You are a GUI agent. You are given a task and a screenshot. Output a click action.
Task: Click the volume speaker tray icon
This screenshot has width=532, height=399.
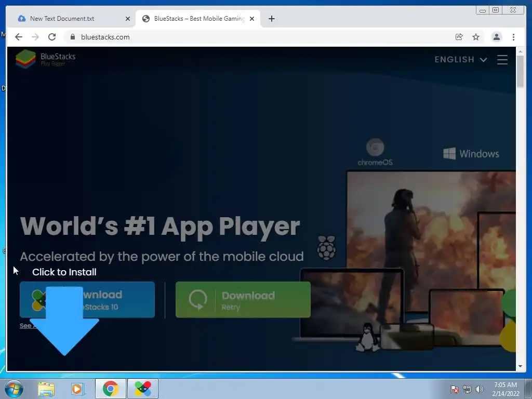tap(480, 389)
